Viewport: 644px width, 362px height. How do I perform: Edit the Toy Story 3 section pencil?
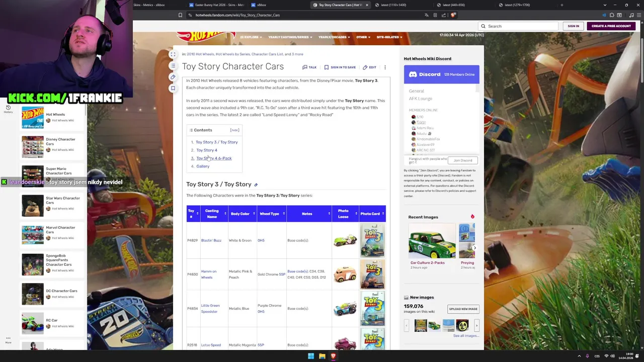256,185
